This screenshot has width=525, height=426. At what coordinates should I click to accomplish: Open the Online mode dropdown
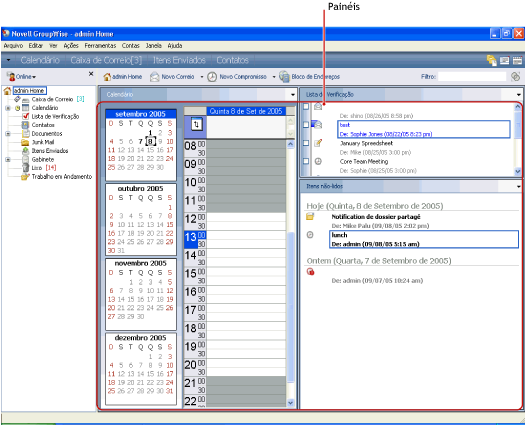point(34,77)
